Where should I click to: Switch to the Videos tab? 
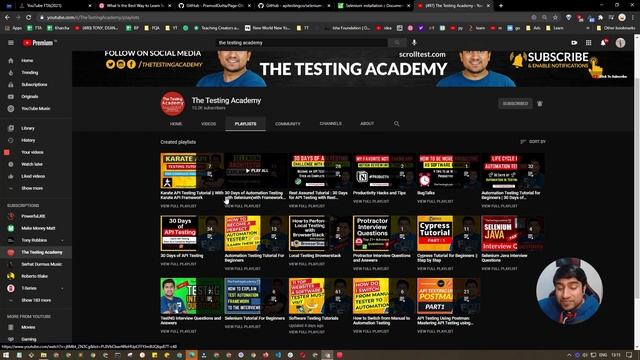coord(208,124)
